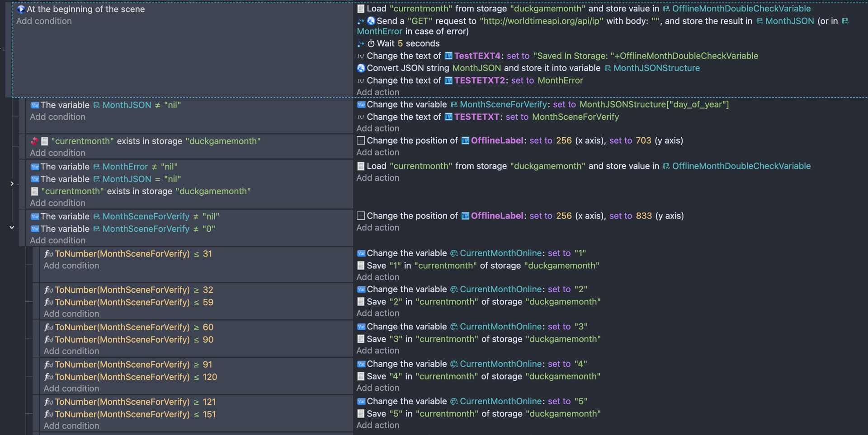Click the storage icon beside Save "1" in "currentmonth"

click(x=361, y=266)
